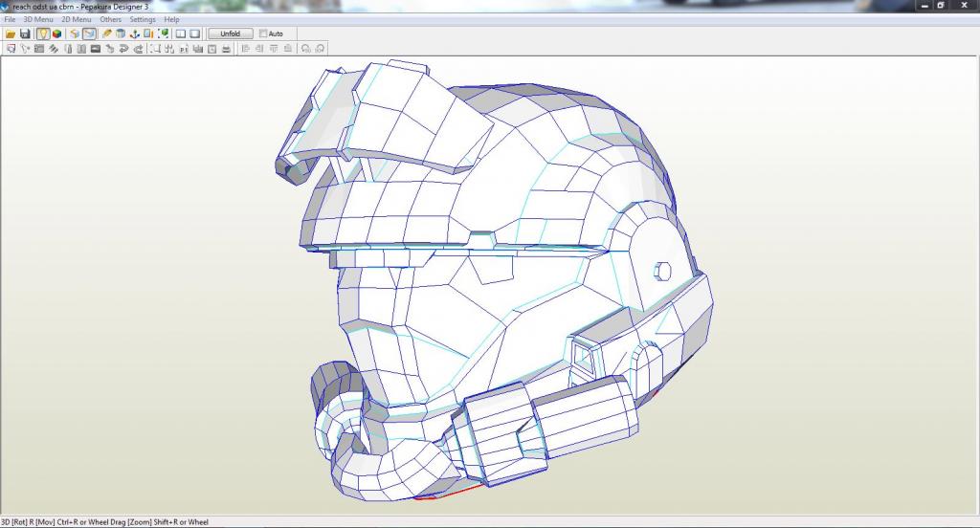Click the status bar hint '3D [Rot] R [Mov]'
Screen dimensions: 980x528
point(28,521)
